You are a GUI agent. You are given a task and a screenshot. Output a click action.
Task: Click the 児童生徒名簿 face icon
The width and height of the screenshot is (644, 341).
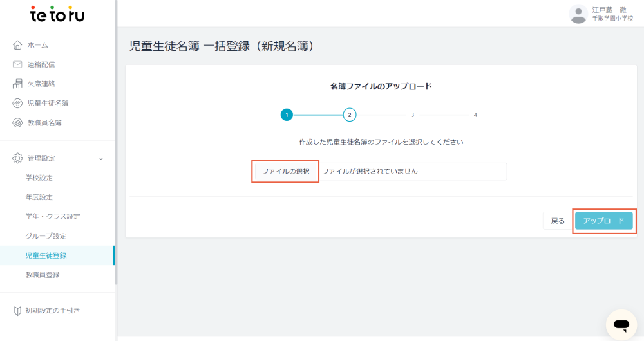(17, 103)
